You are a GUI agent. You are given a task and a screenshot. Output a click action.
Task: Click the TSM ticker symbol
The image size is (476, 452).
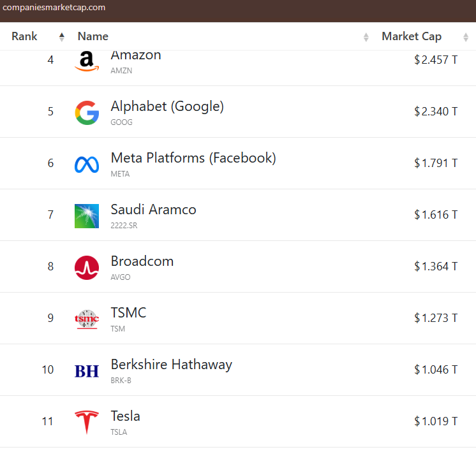[118, 328]
